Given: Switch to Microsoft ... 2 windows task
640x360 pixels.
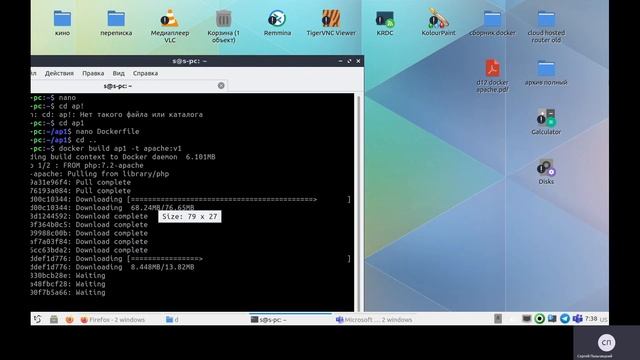Looking at the screenshot, I should tap(374, 320).
